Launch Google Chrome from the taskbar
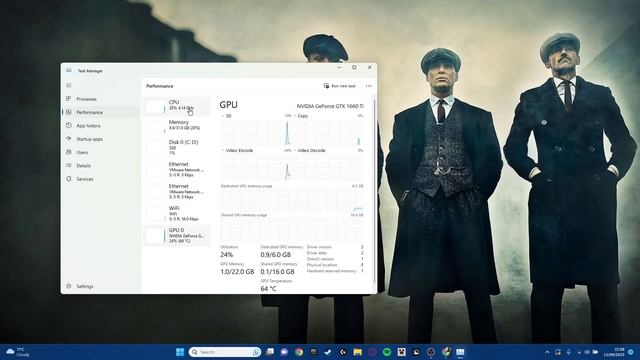 (299, 352)
